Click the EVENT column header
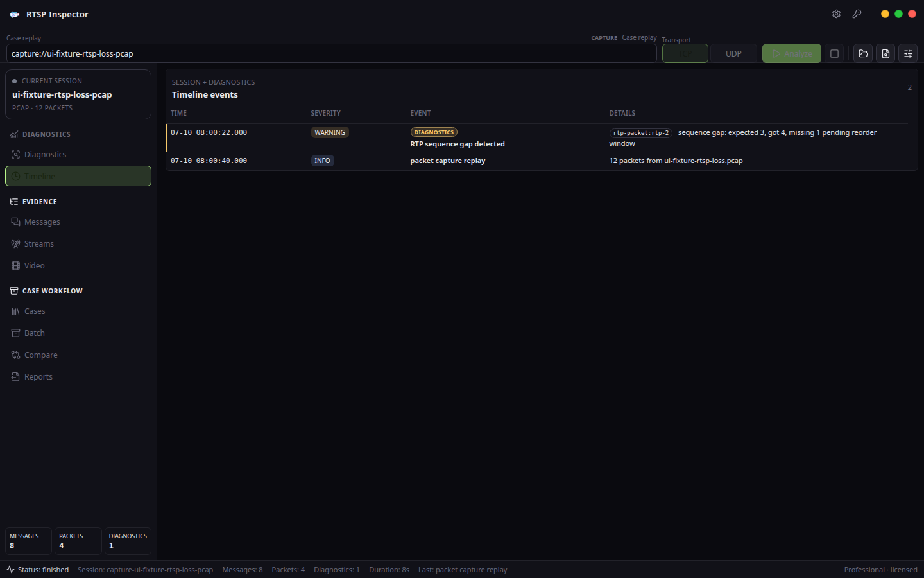 pos(421,113)
